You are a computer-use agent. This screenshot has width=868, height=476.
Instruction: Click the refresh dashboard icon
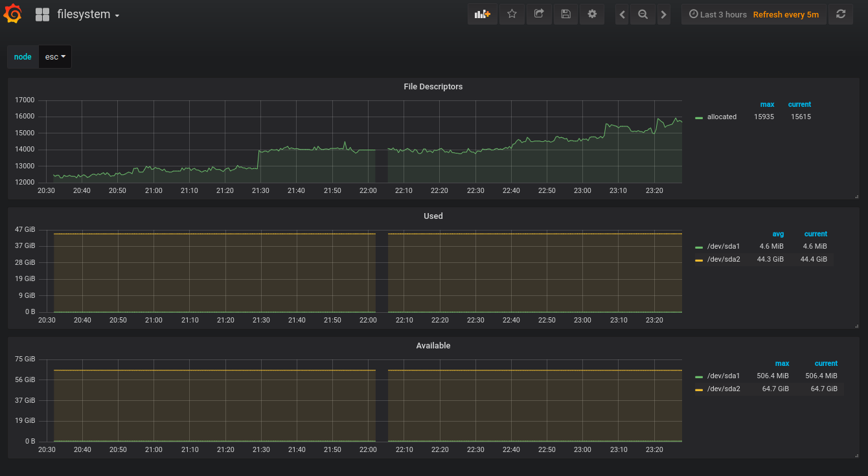[841, 14]
